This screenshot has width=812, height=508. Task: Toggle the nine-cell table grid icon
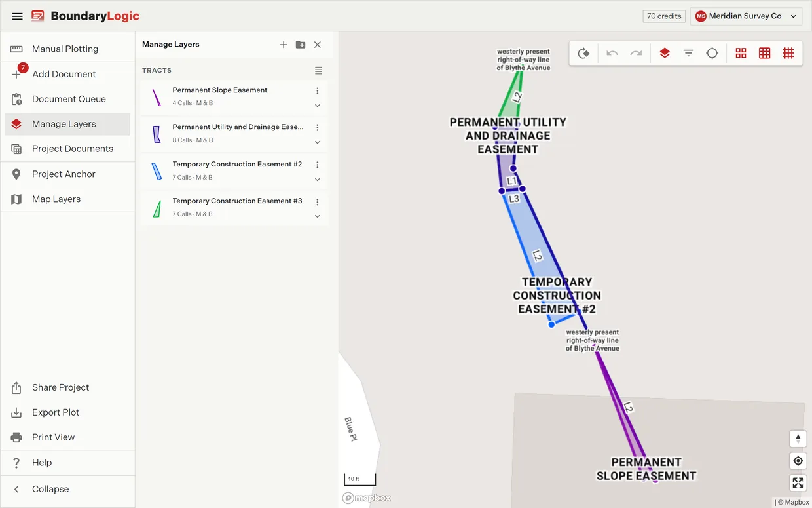(764, 54)
